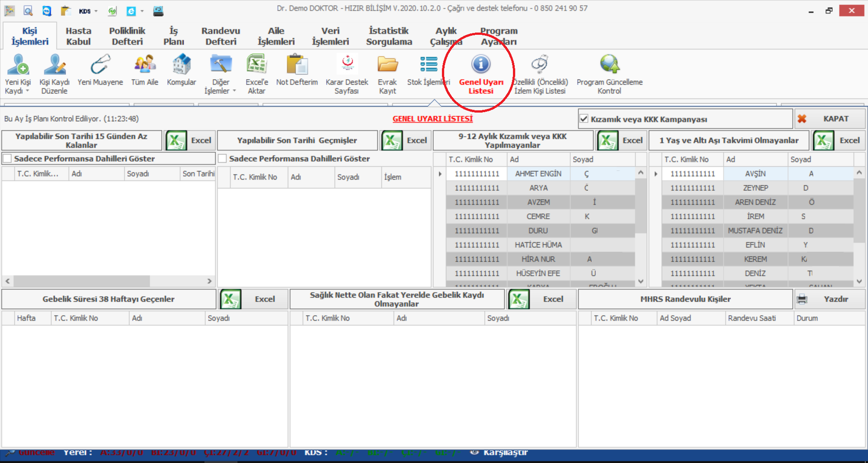Click the Yeni Muayene stethoscope icon
Viewport: 868px width, 463px height.
pyautogui.click(x=100, y=65)
